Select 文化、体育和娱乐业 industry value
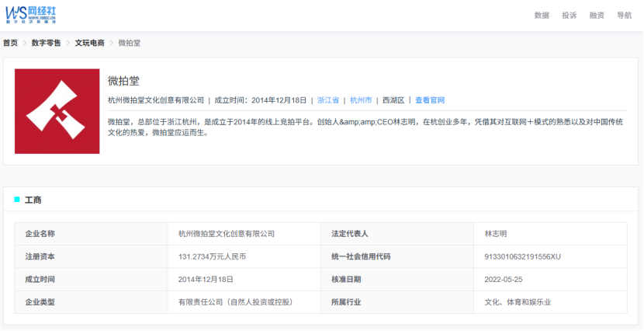 coord(518,302)
